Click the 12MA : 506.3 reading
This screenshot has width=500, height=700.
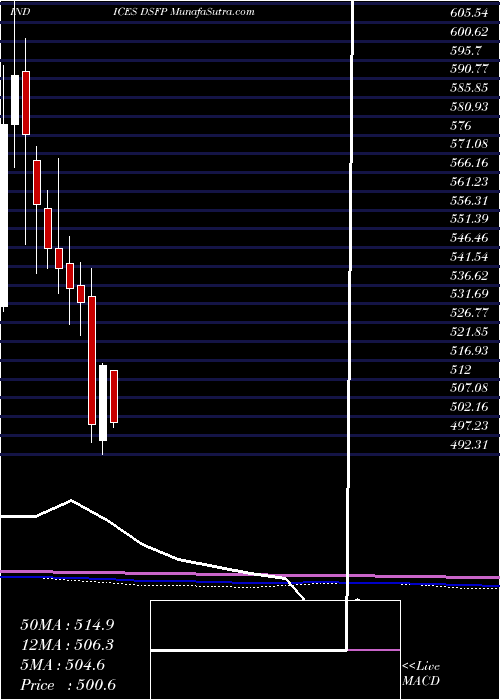coord(67,645)
